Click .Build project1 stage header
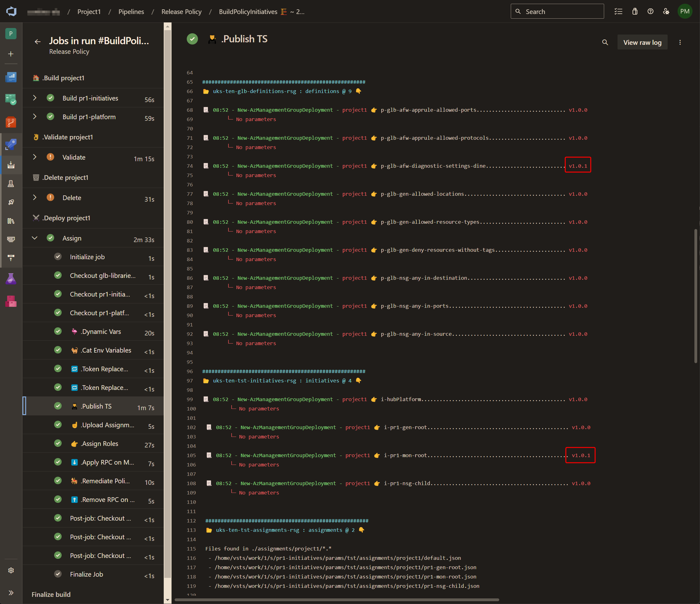The width and height of the screenshot is (700, 604). 93,78
